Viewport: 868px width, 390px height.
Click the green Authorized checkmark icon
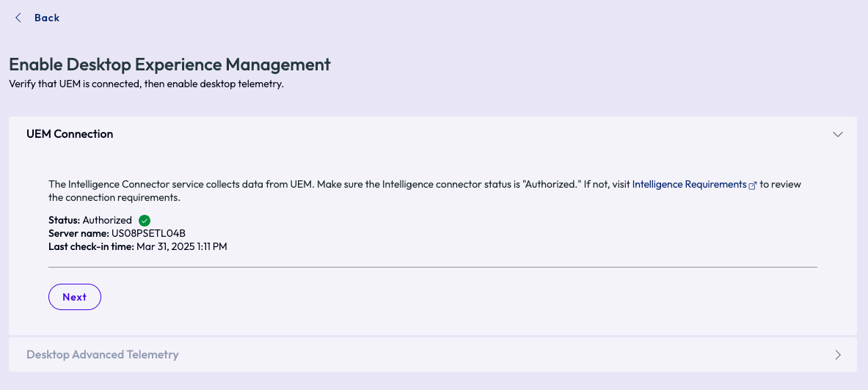(x=145, y=220)
